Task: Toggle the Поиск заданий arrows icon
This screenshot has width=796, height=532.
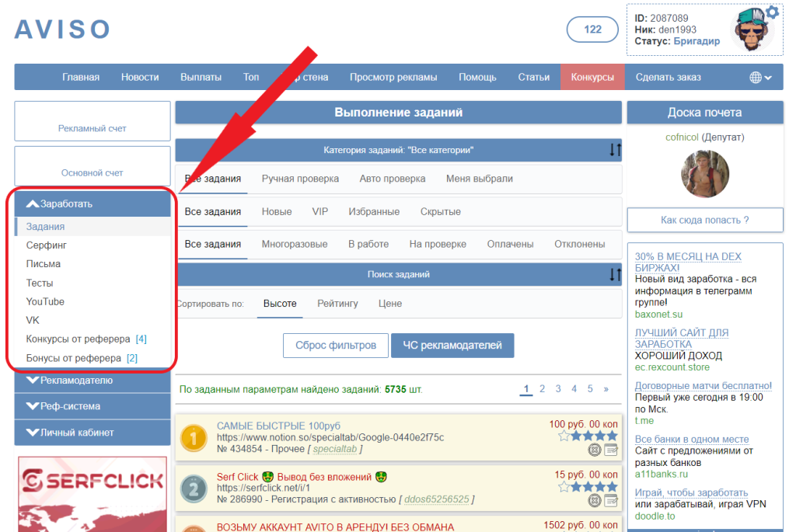Action: 615,274
